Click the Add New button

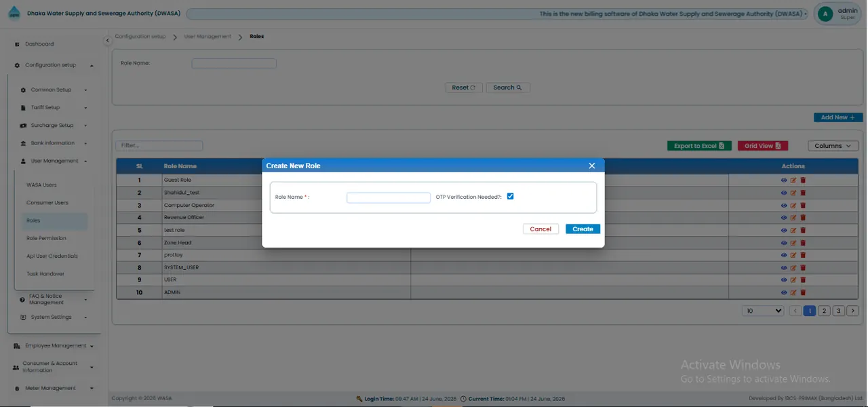tap(838, 117)
